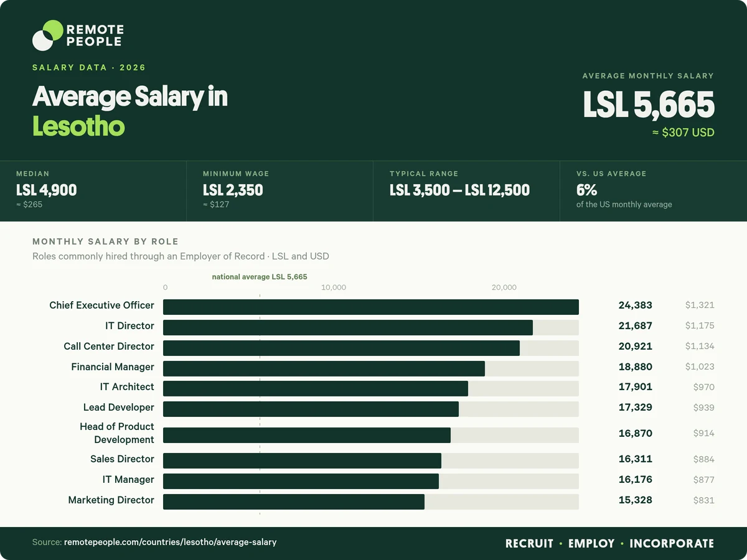The height and width of the screenshot is (560, 747).
Task: Click the '16,176' salary value
Action: click(x=636, y=480)
